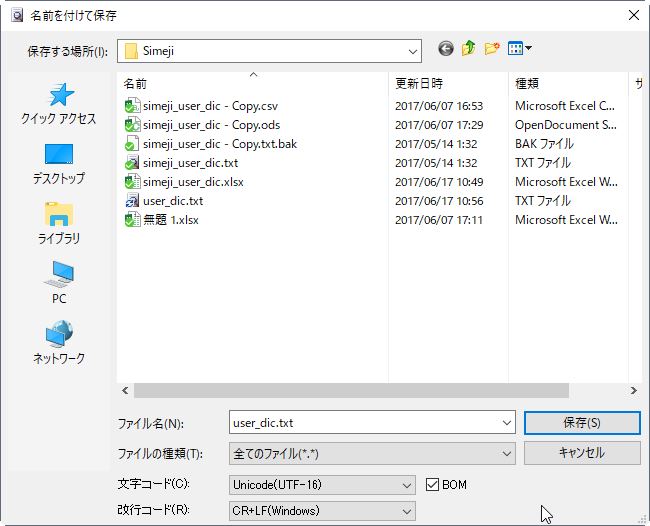Viewport: 650px width, 526px height.
Task: Expand the save location Simeji dropdown
Action: tap(412, 51)
